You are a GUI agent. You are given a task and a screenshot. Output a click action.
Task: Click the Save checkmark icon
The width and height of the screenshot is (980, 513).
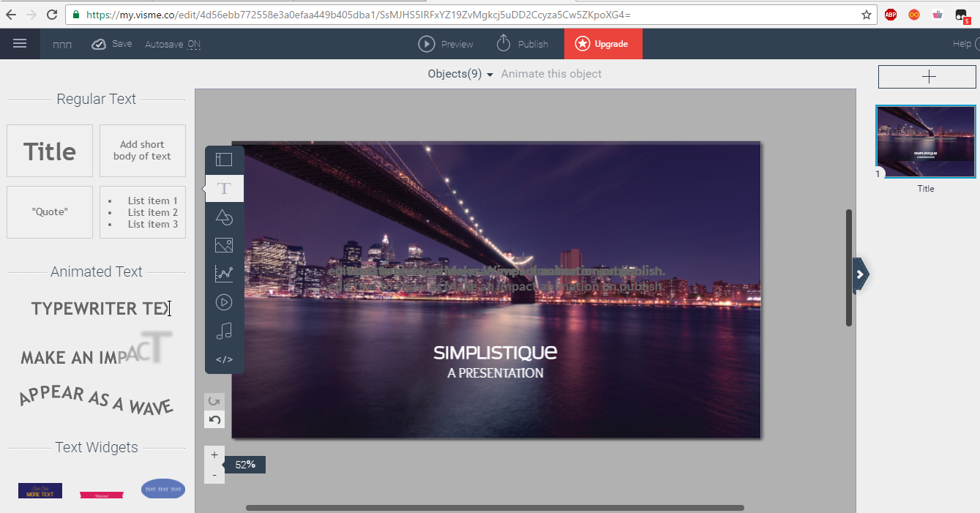tap(99, 45)
